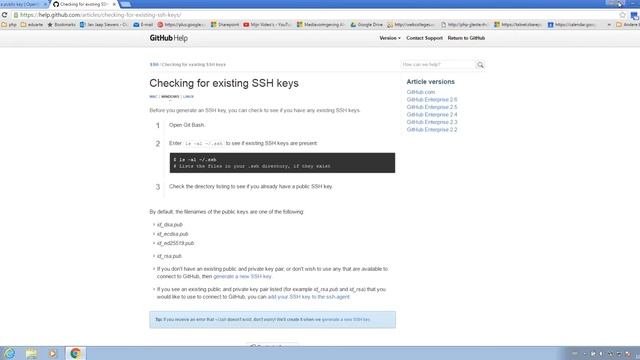
Task: Open the GitHub Enterprise 2.5 version
Action: 432,107
